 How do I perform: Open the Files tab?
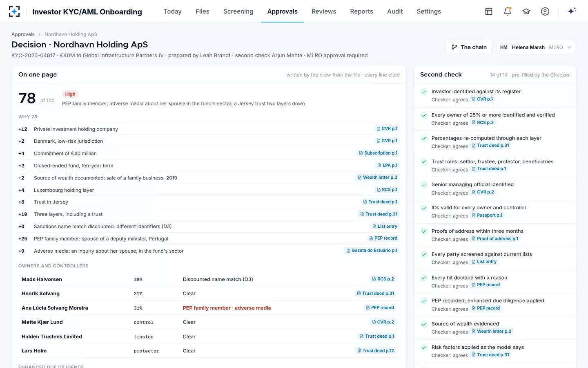click(x=203, y=11)
